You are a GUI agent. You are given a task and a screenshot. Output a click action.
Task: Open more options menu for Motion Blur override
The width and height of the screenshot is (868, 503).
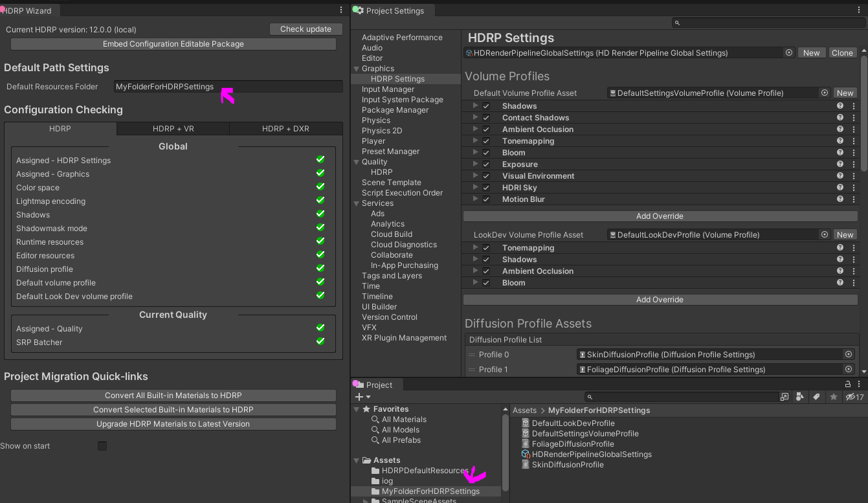[853, 199]
